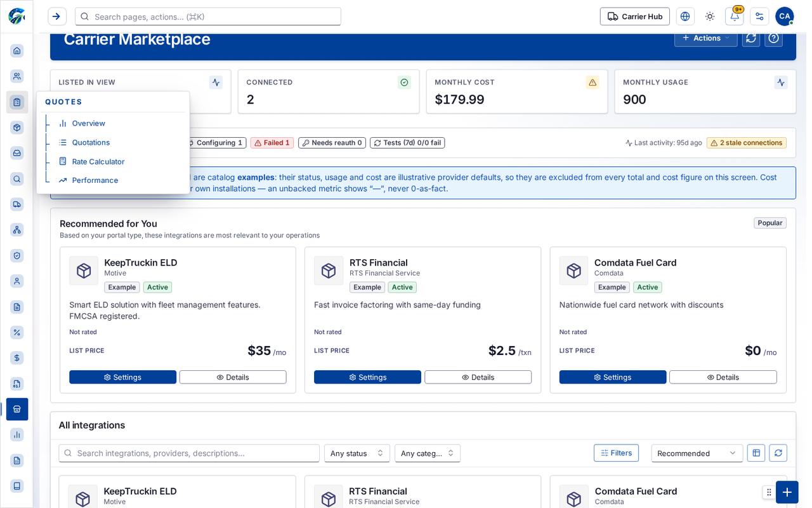Toggle light/dark theme sun icon

(x=710, y=17)
